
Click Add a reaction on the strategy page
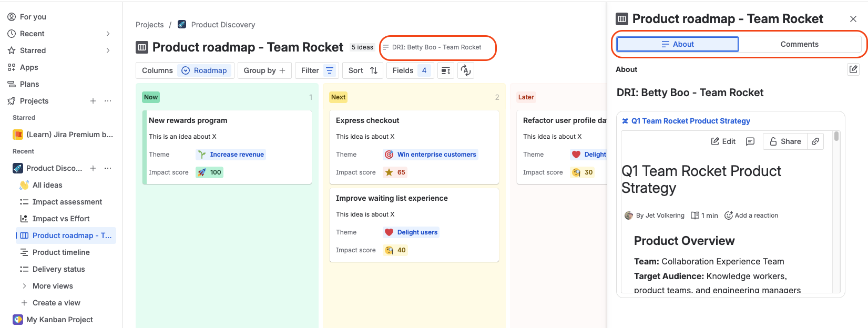coord(751,216)
